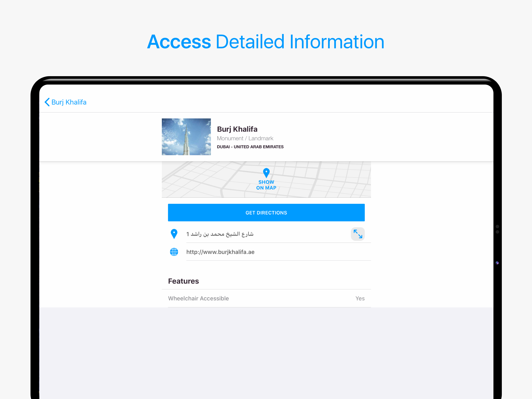Viewport: 532px width, 399px height.
Task: Tap the back chevron arrow icon
Action: 47,102
